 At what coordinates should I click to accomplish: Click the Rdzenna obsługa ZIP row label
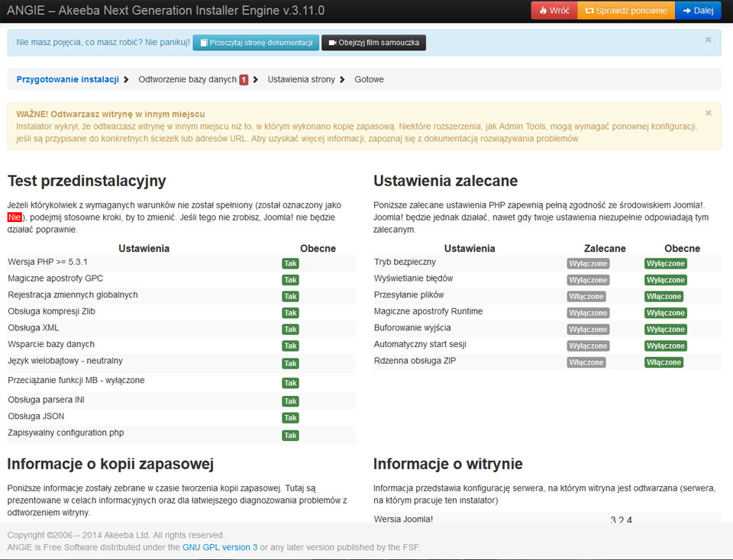click(x=415, y=361)
